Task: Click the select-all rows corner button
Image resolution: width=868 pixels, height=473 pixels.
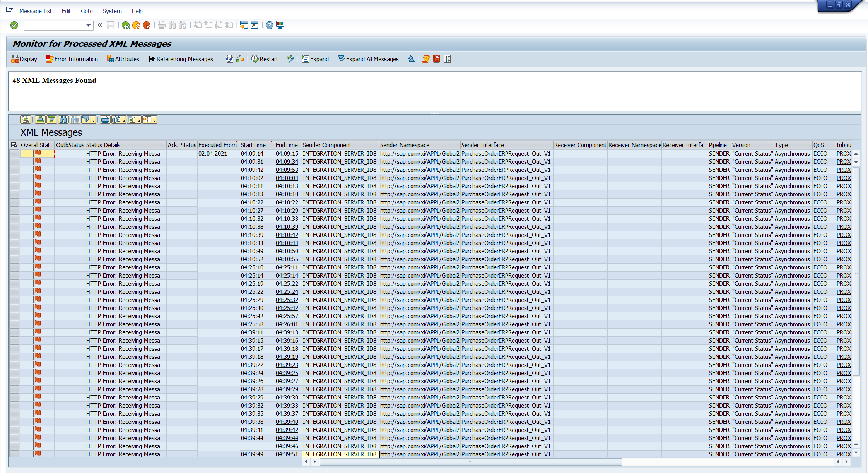Action: [x=14, y=145]
